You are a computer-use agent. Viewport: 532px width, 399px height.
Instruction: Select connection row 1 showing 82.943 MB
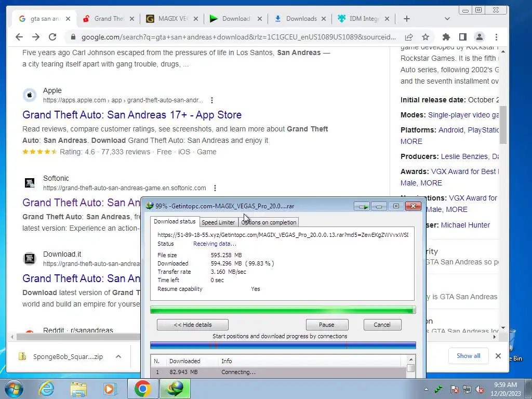278,372
